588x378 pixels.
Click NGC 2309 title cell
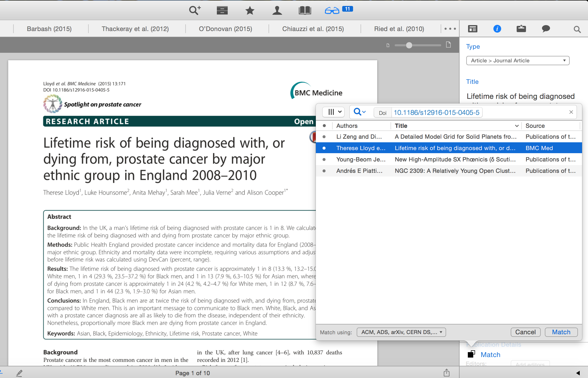click(x=455, y=171)
